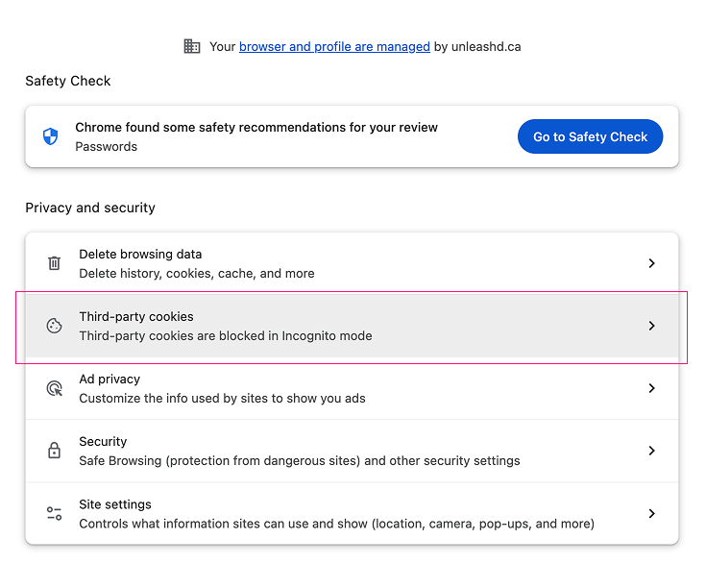The height and width of the screenshot is (588, 706).
Task: Go to the Ad privacy title
Action: (110, 379)
